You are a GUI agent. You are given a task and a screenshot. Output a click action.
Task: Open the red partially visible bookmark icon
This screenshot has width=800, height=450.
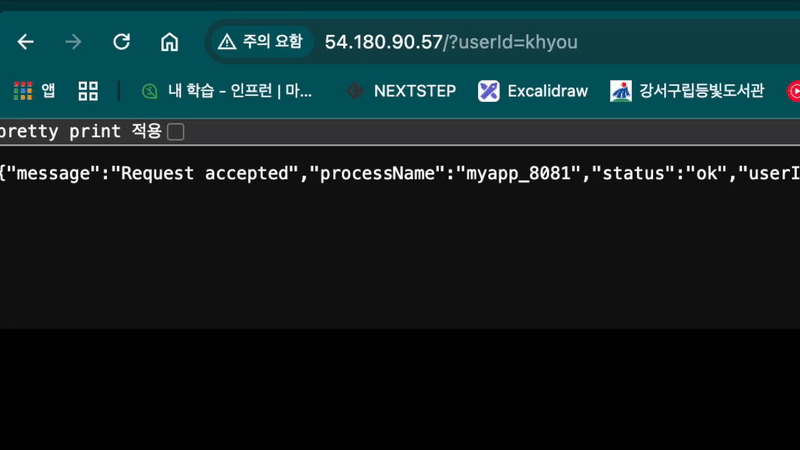[x=793, y=91]
